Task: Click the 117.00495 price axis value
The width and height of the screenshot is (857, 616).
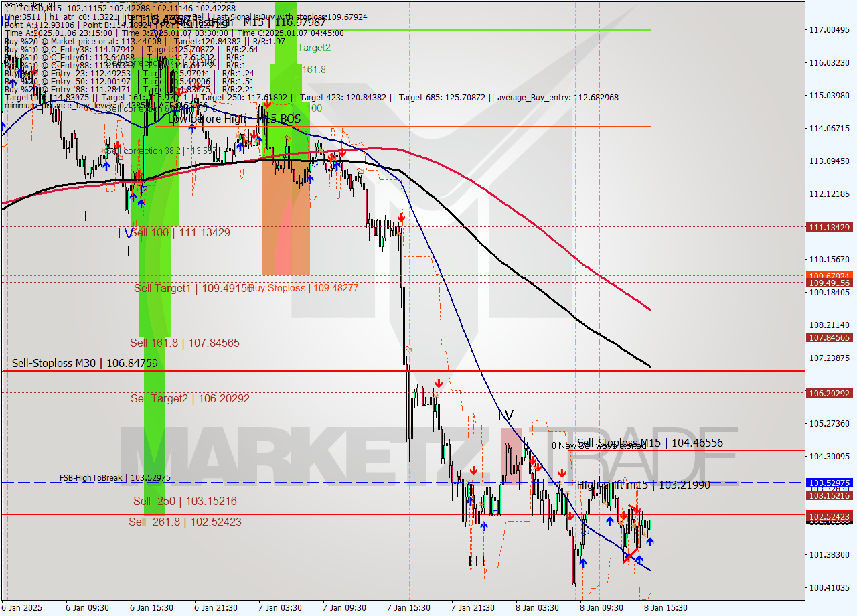Action: click(x=830, y=30)
